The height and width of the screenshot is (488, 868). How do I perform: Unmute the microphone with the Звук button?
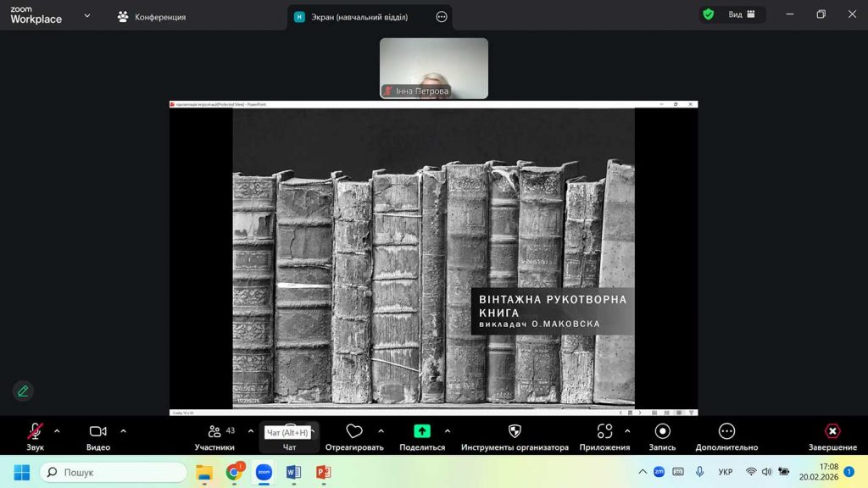(35, 433)
